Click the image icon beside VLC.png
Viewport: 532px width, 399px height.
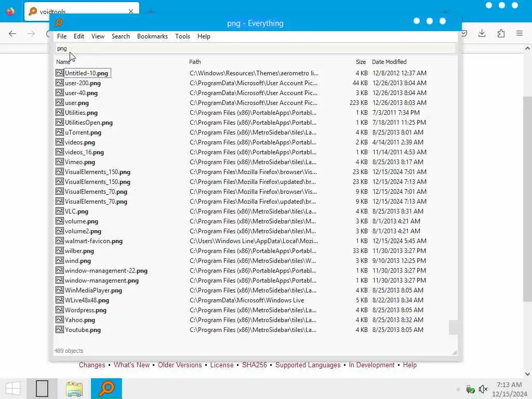(x=60, y=211)
